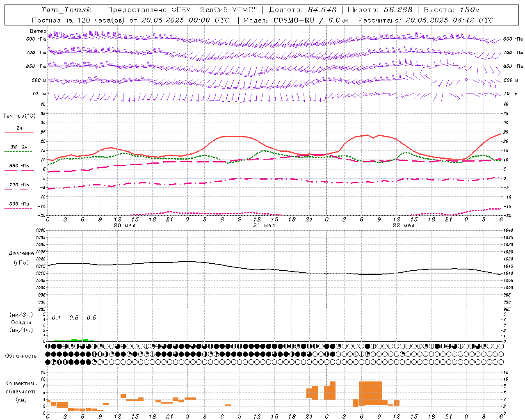Click the red 2м temperature legend line
The width and height of the screenshot is (525, 420).
[19, 133]
